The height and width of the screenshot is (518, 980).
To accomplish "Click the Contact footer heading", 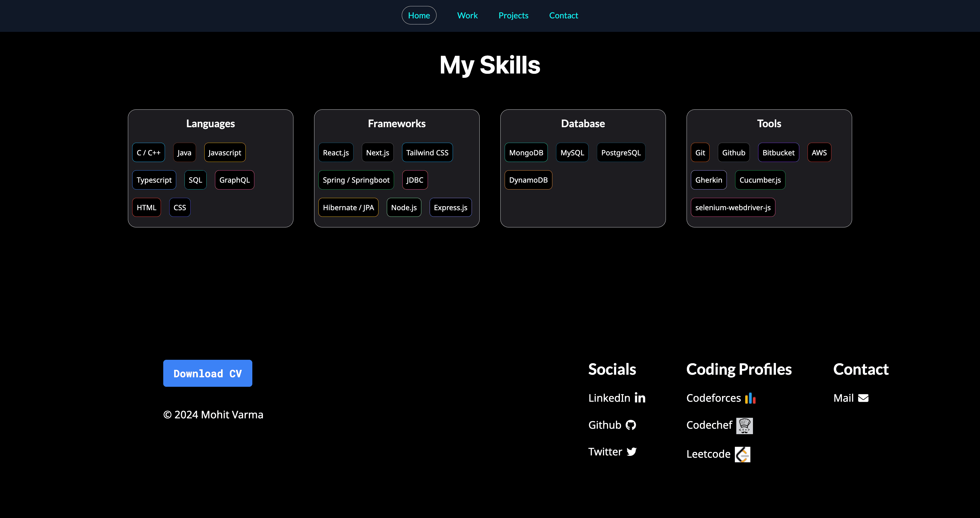I will (861, 369).
